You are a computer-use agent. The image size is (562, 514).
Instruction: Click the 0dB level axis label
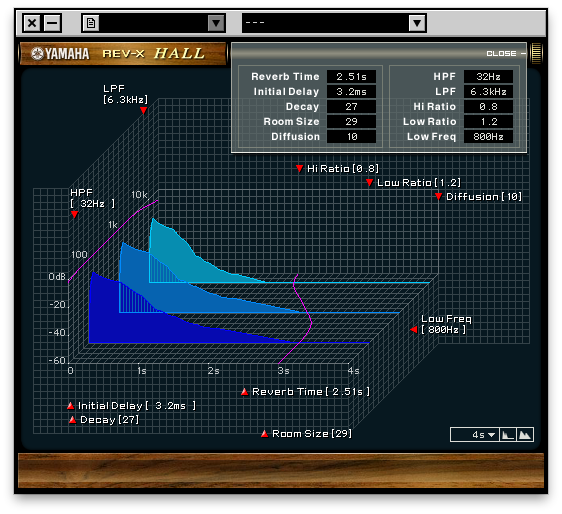pos(57,277)
